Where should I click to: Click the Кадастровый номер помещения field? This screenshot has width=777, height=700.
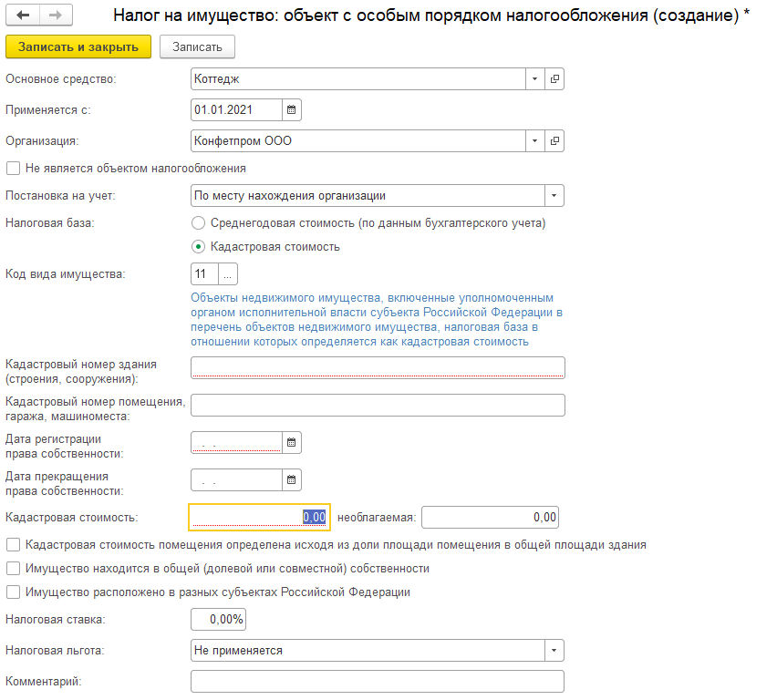point(378,406)
